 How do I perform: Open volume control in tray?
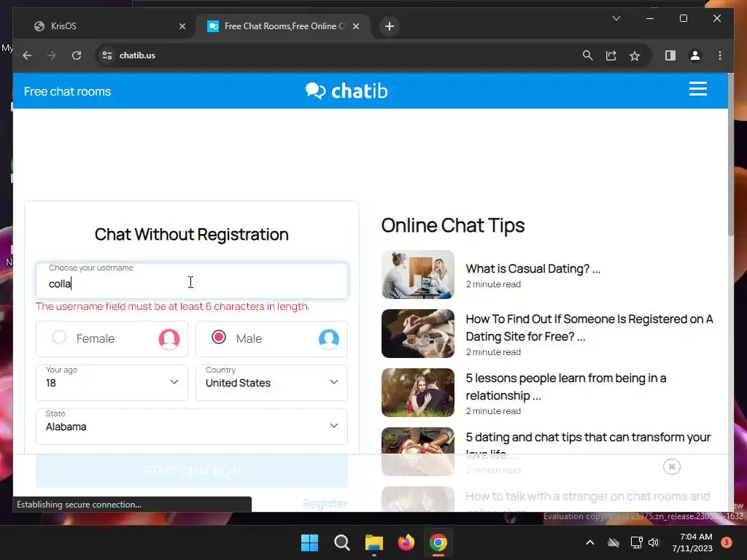[x=653, y=542]
